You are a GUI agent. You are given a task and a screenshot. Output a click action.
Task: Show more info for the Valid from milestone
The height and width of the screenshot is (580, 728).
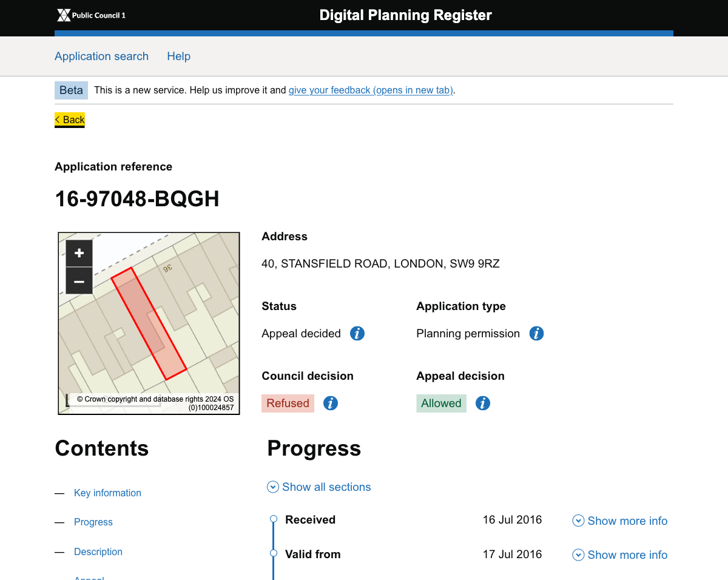pyautogui.click(x=620, y=555)
